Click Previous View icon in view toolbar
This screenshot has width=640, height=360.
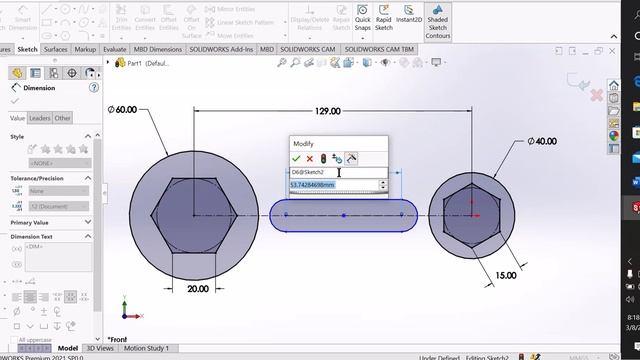[309, 62]
